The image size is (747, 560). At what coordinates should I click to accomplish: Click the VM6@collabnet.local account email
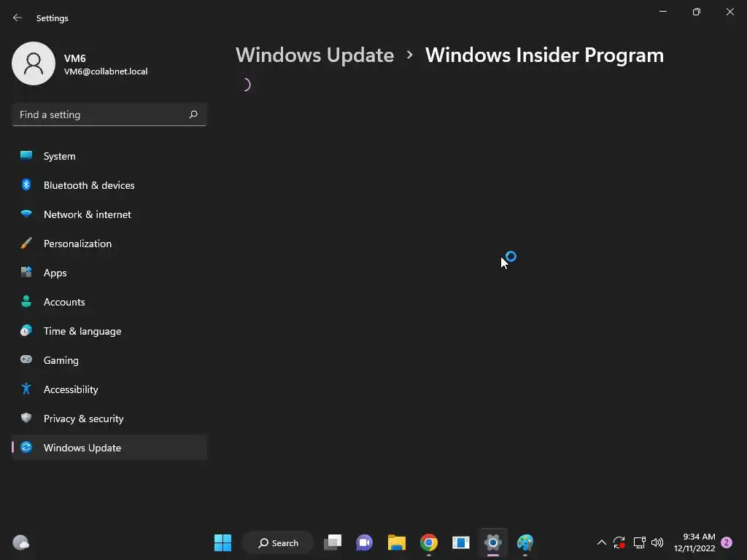pyautogui.click(x=106, y=71)
